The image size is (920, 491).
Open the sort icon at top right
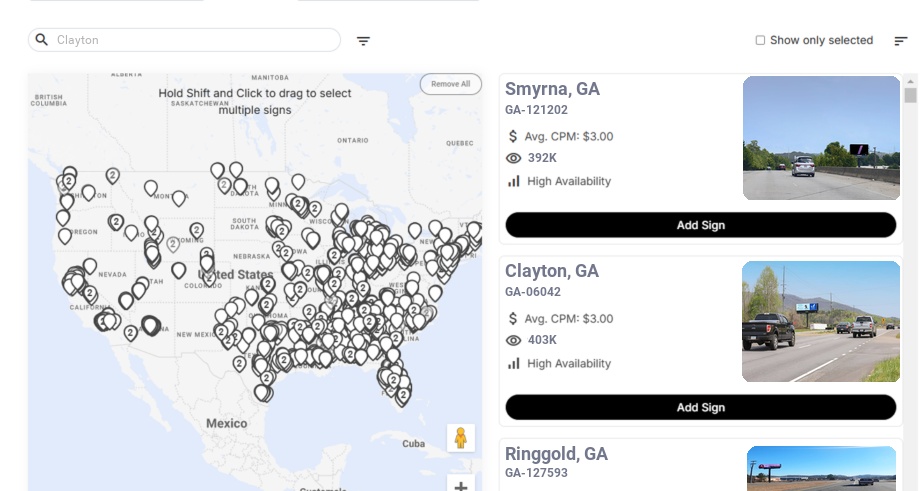pos(901,41)
